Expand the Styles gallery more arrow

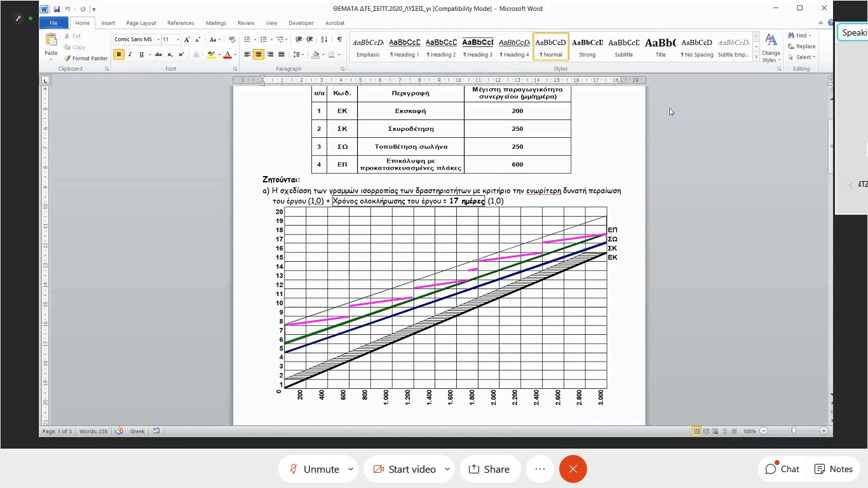(x=756, y=58)
